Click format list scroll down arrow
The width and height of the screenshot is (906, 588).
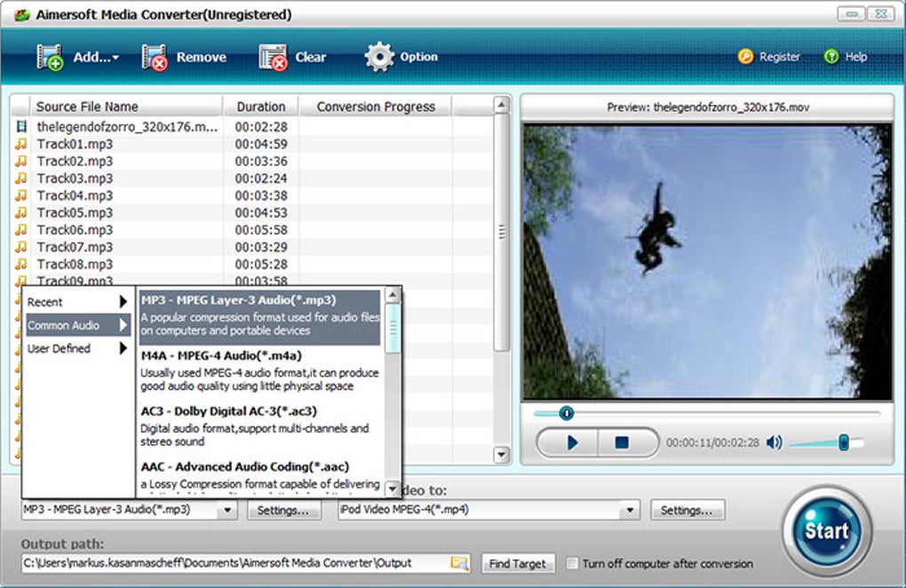click(393, 489)
